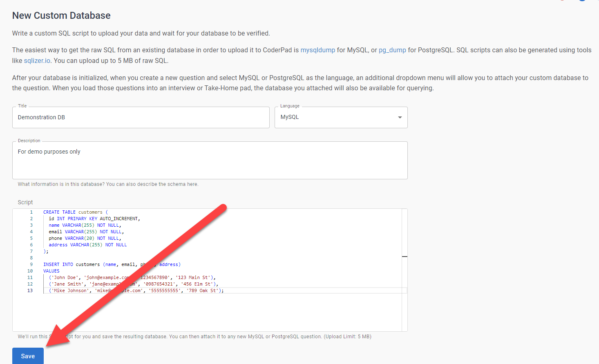Click the MySQL value in Language box
Image resolution: width=599 pixels, height=364 pixels.
(290, 117)
